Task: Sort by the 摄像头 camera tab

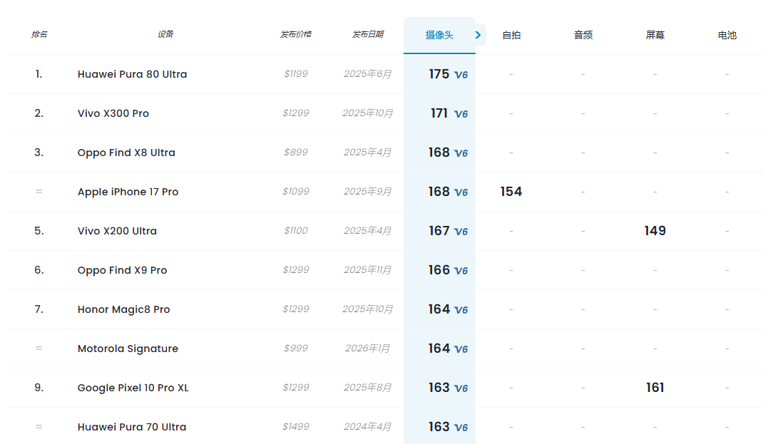Action: pos(439,35)
